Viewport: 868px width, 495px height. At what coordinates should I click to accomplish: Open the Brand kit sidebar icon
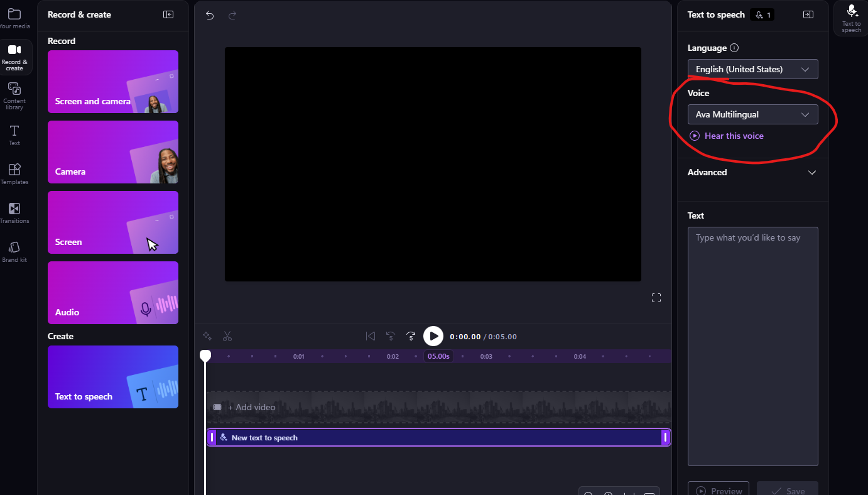pos(14,251)
